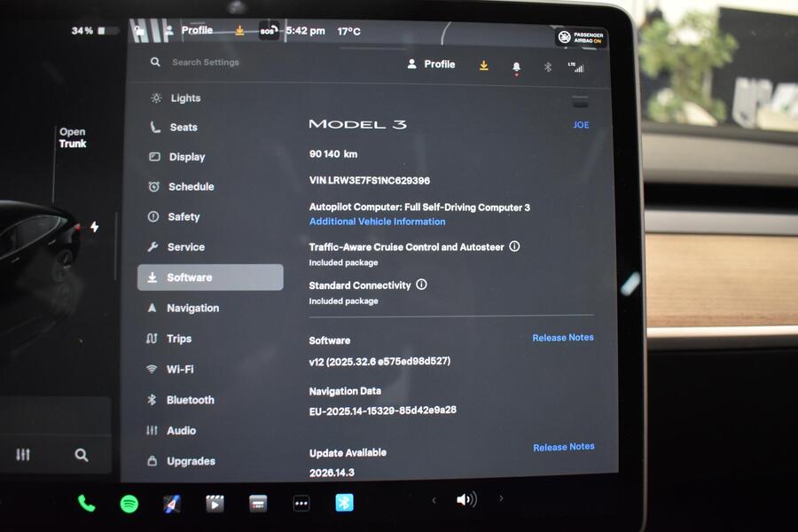Screen dimensions: 798x532
Task: Open the Upgrades menu
Action: tap(181, 461)
